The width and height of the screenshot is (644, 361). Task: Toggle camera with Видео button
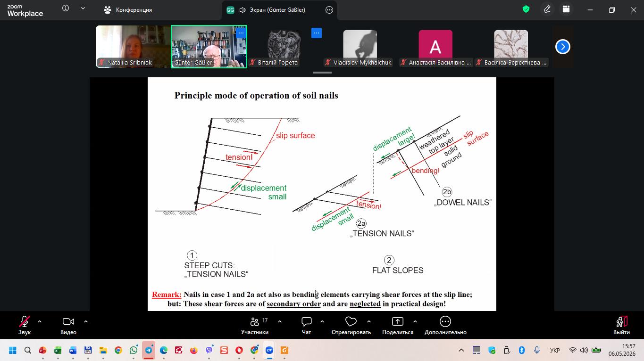pos(68,325)
